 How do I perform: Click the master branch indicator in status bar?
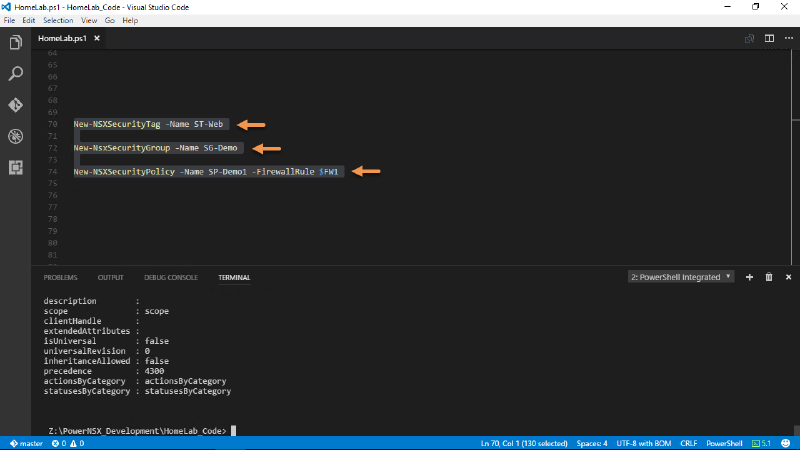[x=26, y=443]
